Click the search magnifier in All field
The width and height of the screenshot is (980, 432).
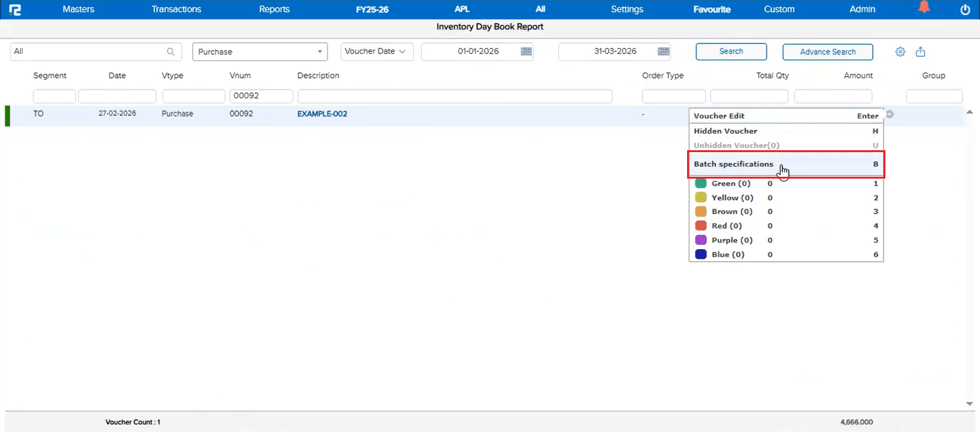point(171,52)
